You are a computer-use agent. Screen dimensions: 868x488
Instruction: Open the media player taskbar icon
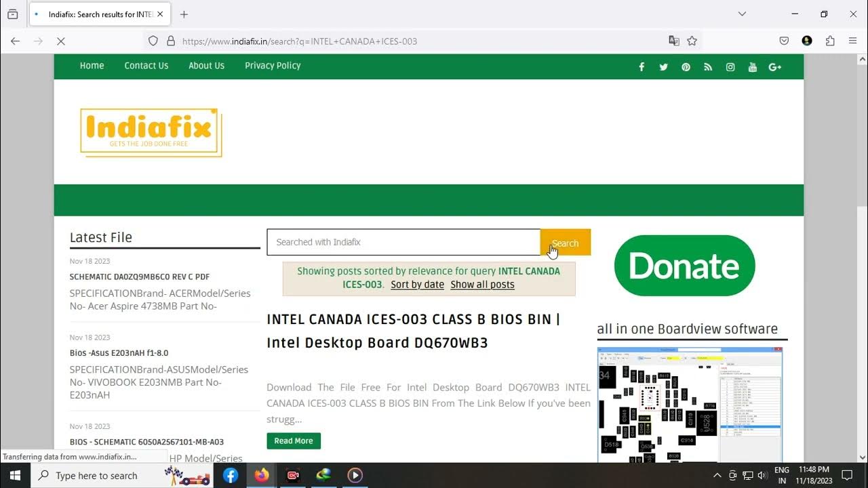point(355,475)
